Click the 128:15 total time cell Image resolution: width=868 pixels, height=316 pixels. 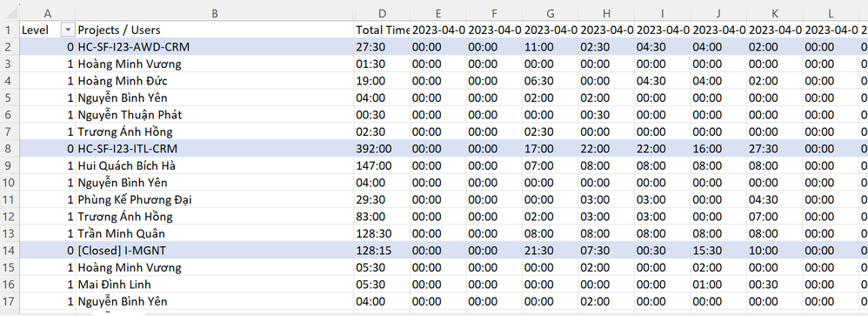pyautogui.click(x=382, y=251)
